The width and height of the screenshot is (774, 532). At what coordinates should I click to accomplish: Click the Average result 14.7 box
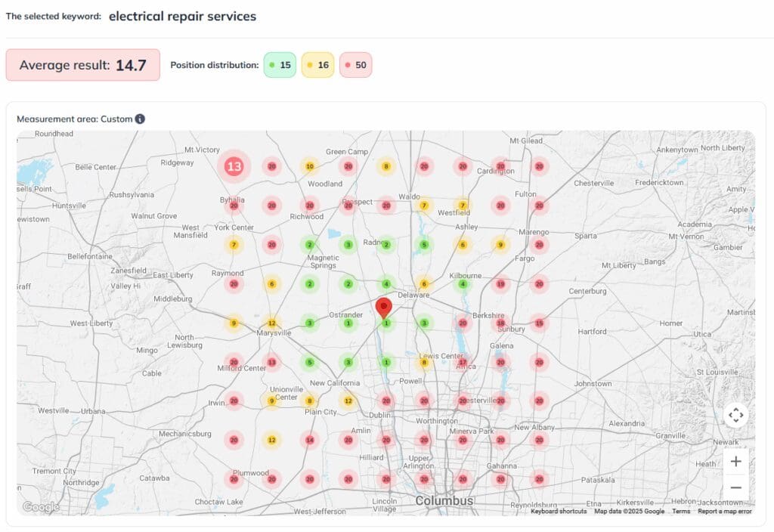tap(83, 65)
